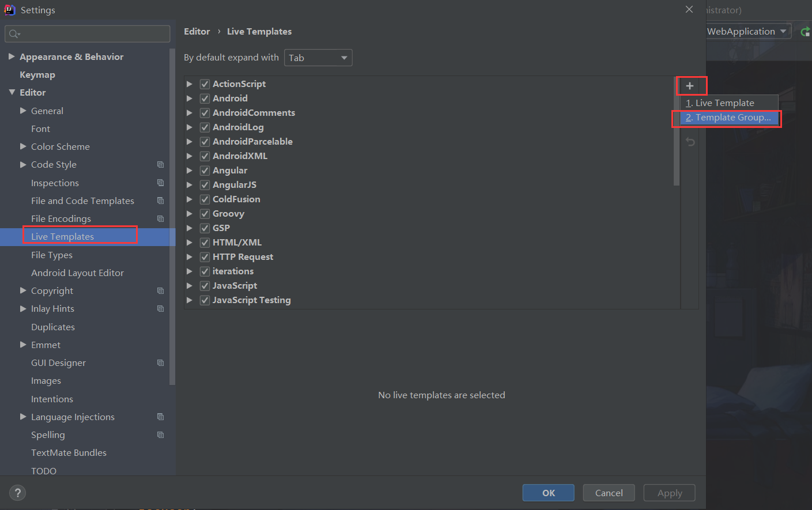812x510 pixels.
Task: Expand the JavaScript template group
Action: click(190, 286)
